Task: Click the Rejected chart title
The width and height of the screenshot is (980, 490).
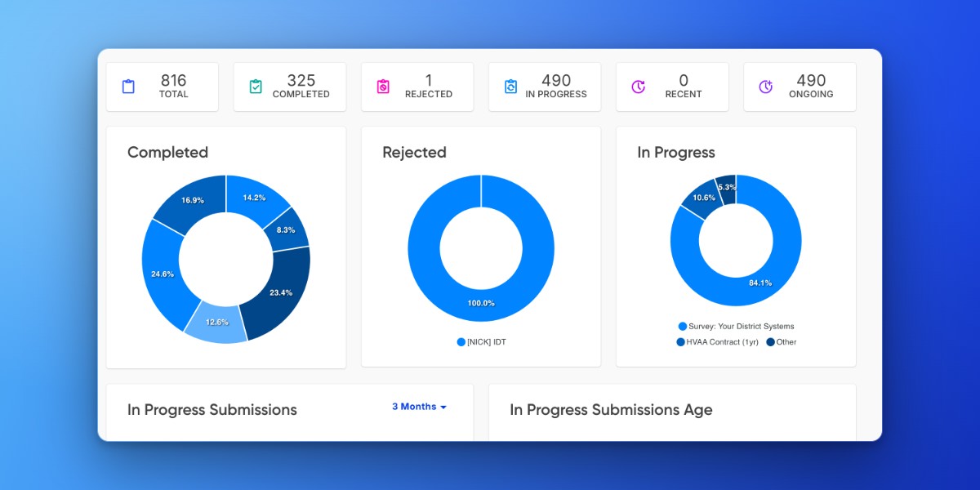Action: 414,152
